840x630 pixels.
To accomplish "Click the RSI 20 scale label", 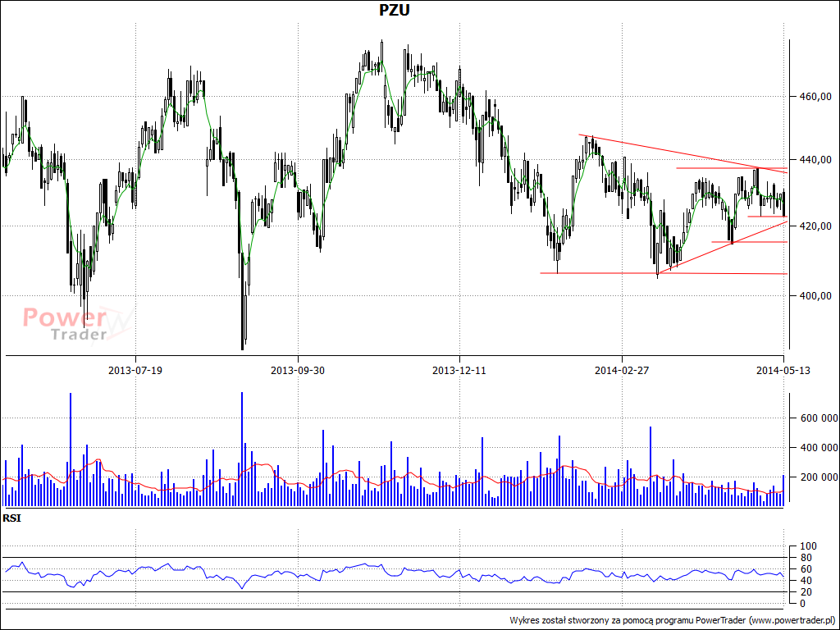I will pyautogui.click(x=808, y=592).
